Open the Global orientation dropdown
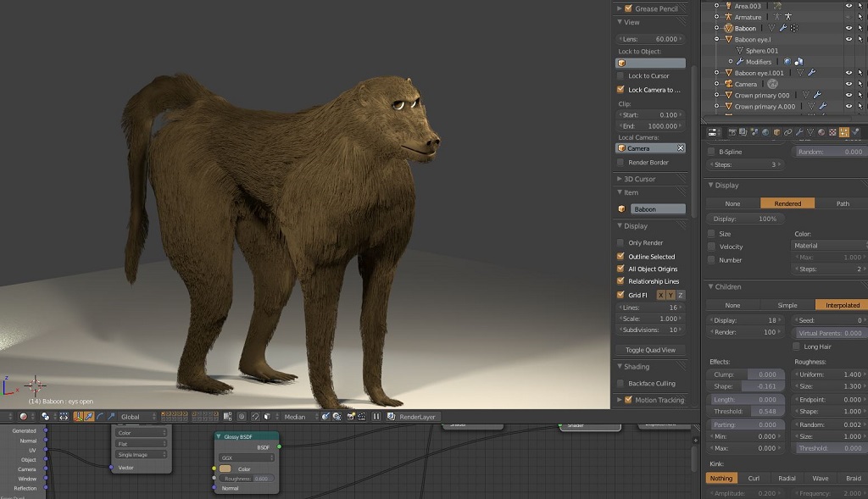 pos(138,417)
